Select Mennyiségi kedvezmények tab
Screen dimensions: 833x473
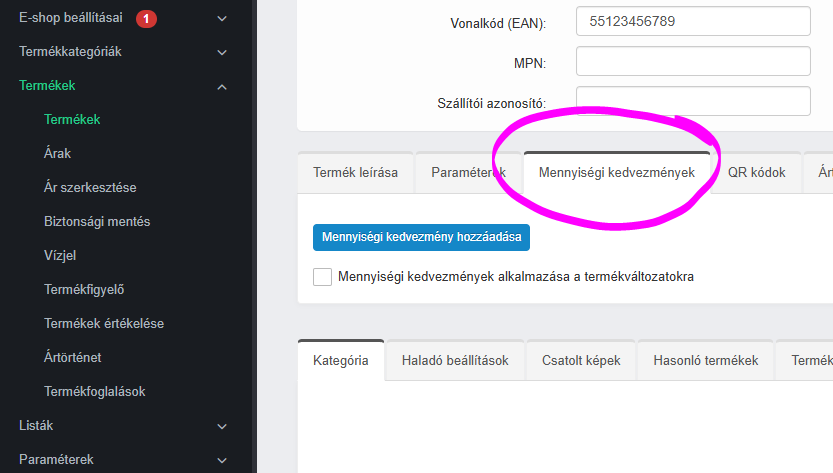tap(617, 173)
